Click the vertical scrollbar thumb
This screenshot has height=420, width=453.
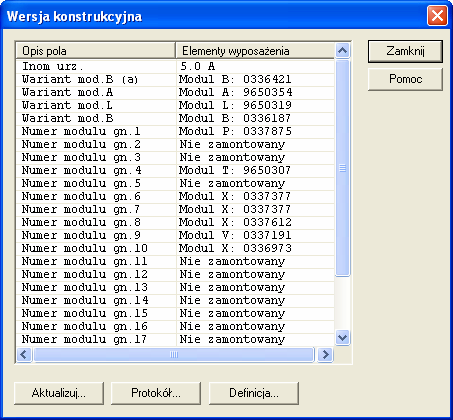[343, 168]
